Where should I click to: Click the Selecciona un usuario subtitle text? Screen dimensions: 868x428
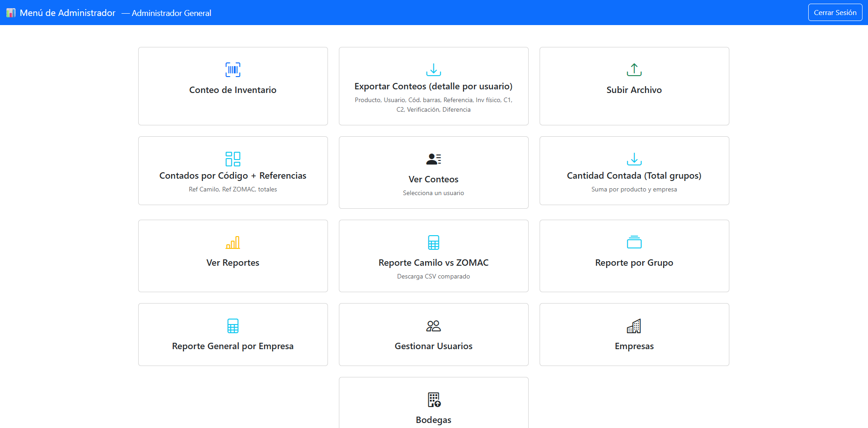[433, 193]
